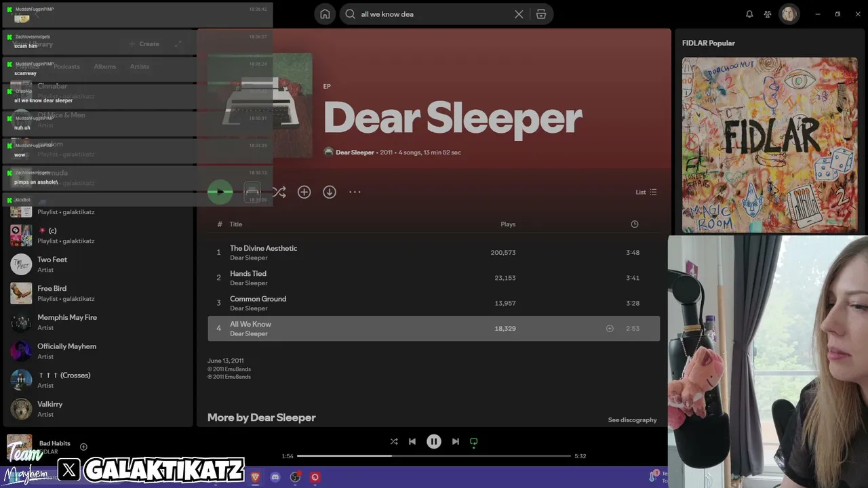
Task: Open OBS Studio from the taskbar
Action: point(295,477)
